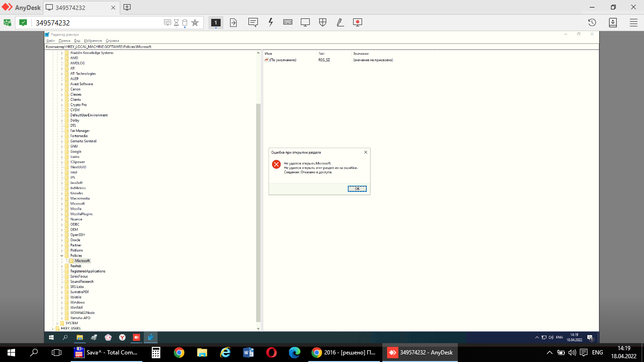Image resolution: width=644 pixels, height=362 pixels.
Task: Add AnyDesk address to favorites star
Action: coord(195,23)
